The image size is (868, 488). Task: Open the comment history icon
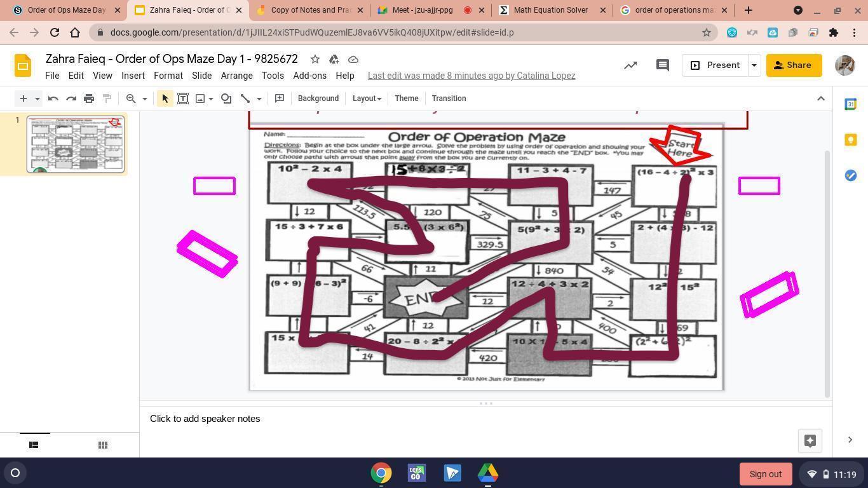662,65
